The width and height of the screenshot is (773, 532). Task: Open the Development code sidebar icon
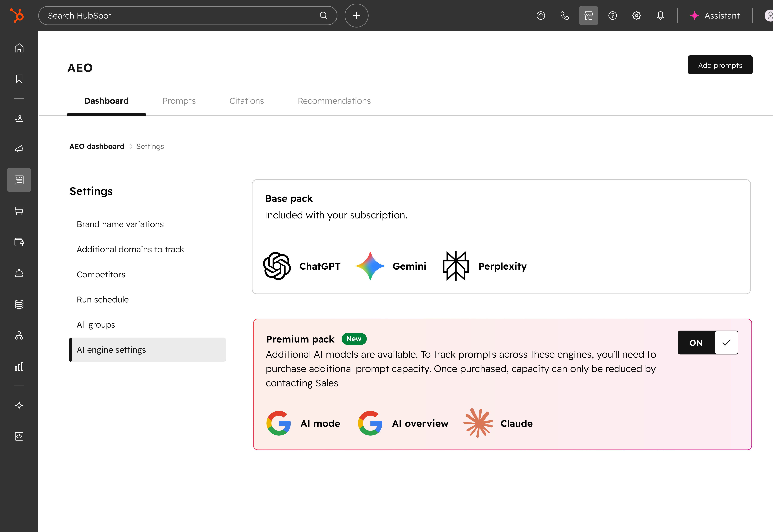pos(19,436)
